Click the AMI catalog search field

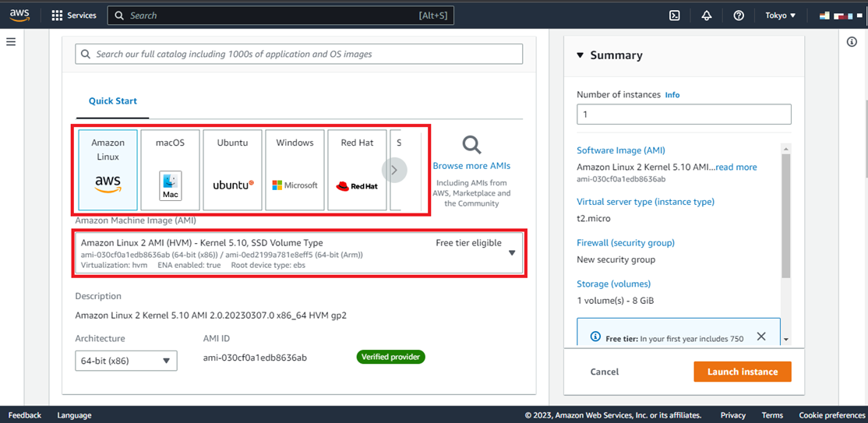(299, 54)
